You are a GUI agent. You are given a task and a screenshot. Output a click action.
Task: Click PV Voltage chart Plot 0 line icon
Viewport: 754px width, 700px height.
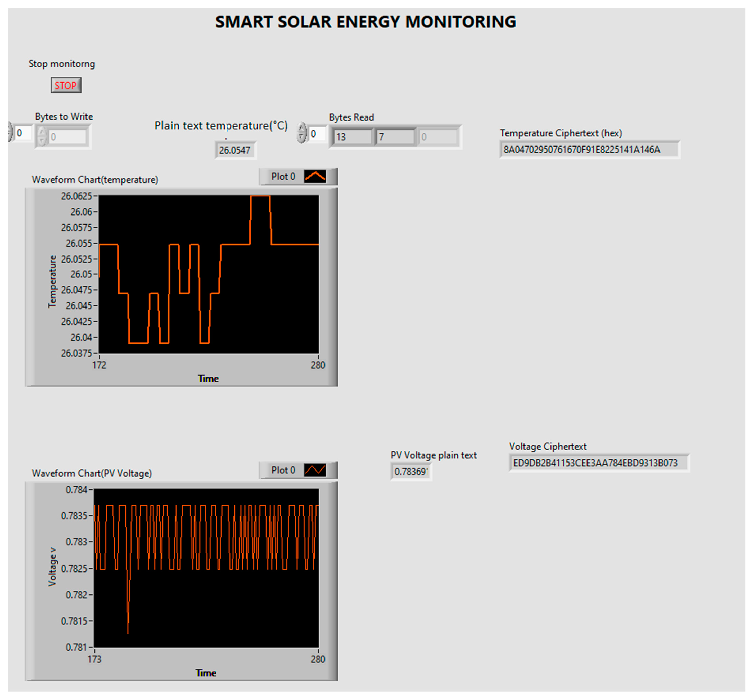[x=315, y=470]
